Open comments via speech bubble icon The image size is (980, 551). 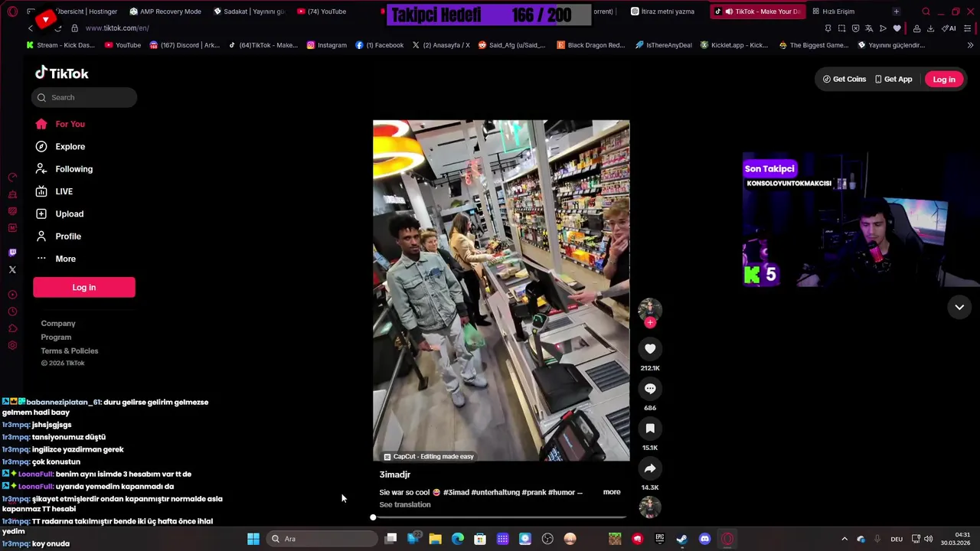pos(650,389)
